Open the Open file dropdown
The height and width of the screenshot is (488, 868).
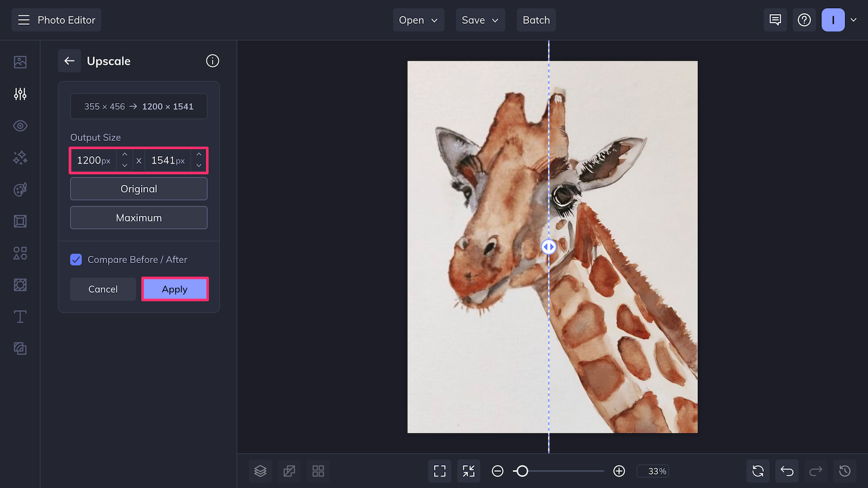[418, 20]
